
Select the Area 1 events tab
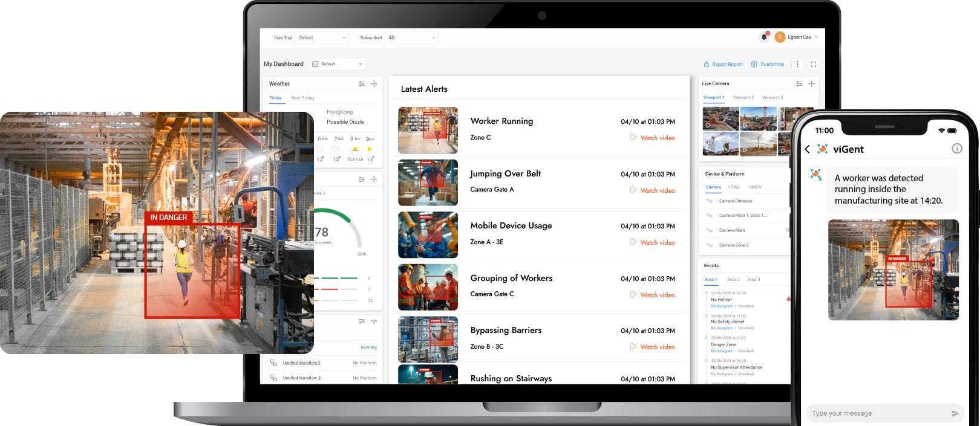point(711,280)
